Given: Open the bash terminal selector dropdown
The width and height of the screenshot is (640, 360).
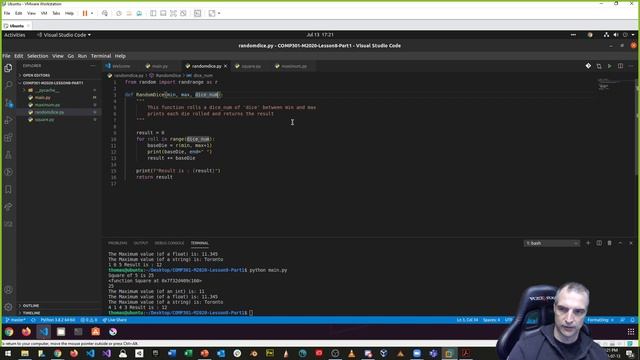Looking at the screenshot, I should [551, 243].
